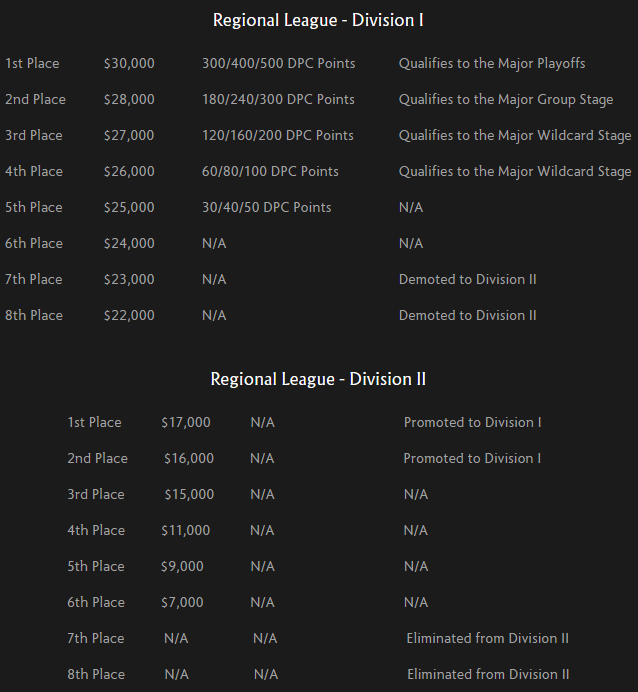Image resolution: width=638 pixels, height=692 pixels.
Task: Click the $11,000 prize value
Action: (x=186, y=530)
